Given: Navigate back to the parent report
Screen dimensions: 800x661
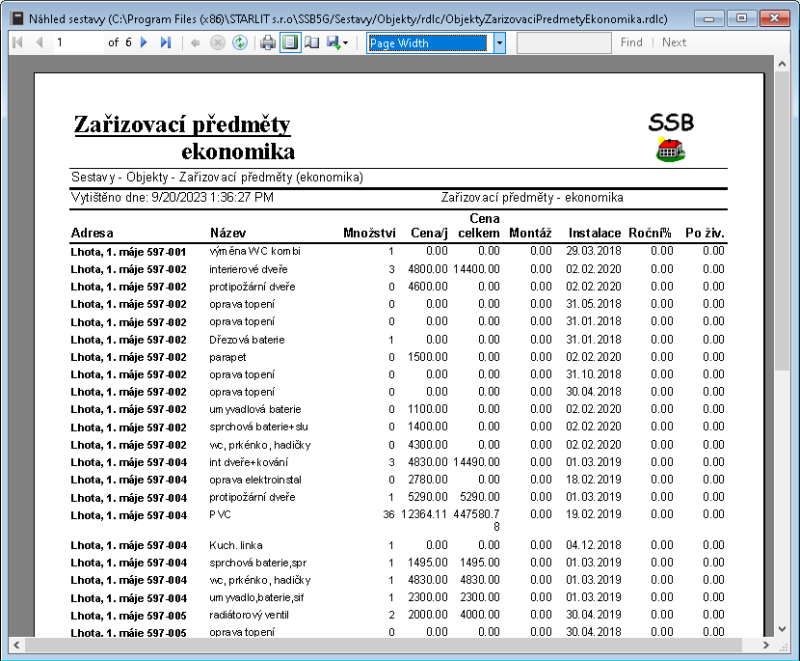Looking at the screenshot, I should 197,42.
